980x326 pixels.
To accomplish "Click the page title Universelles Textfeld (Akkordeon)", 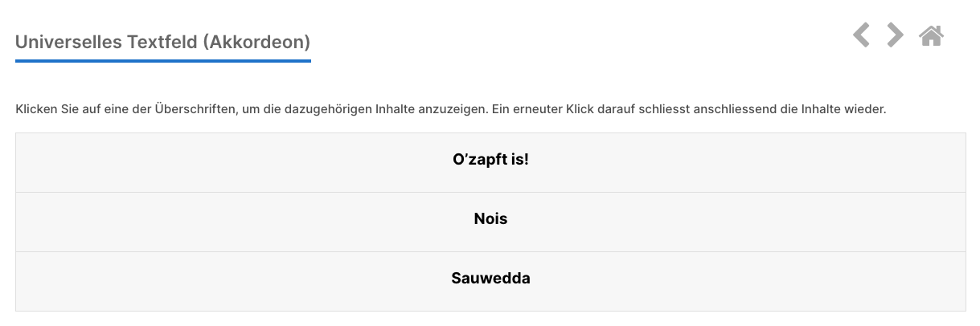I will 162,42.
